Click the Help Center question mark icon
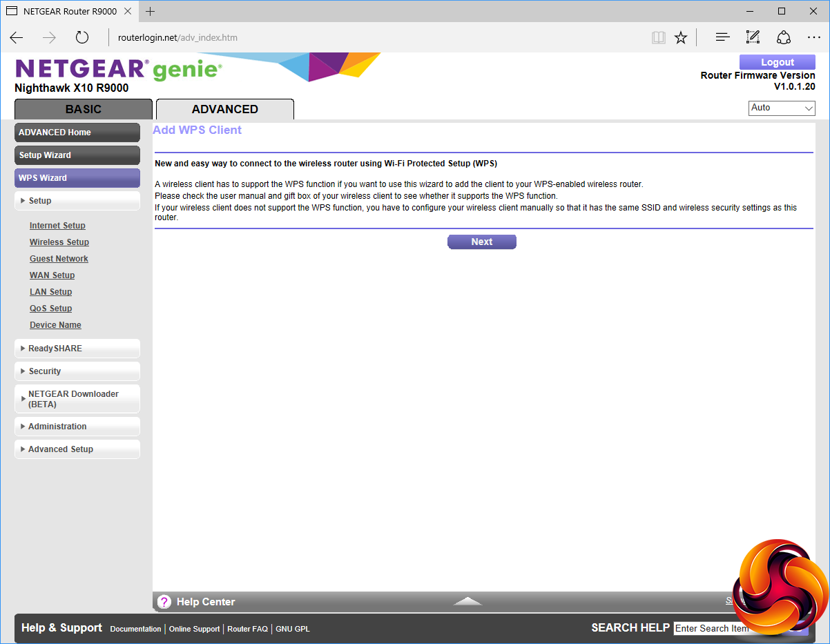 pyautogui.click(x=164, y=602)
